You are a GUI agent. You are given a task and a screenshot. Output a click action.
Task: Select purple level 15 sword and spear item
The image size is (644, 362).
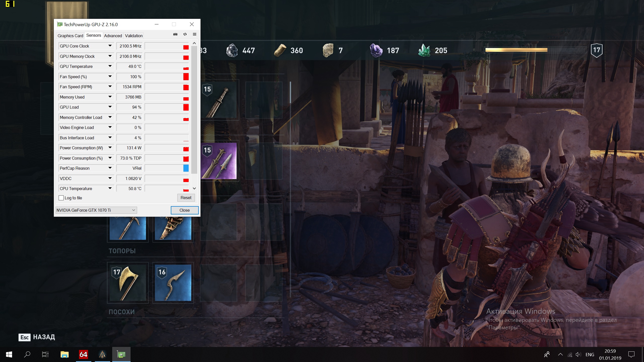(x=219, y=161)
